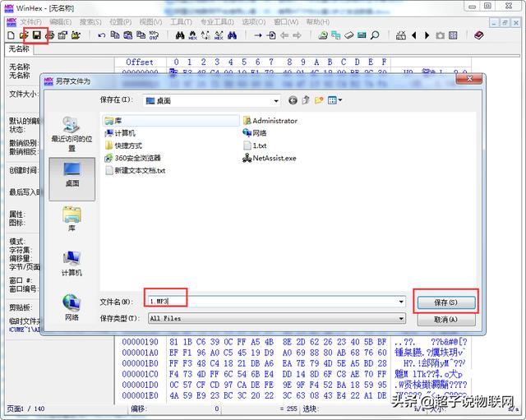Viewport: 526px width, 420px height.
Task: Click the Find Hex Values binoculars icon
Action: (193, 35)
